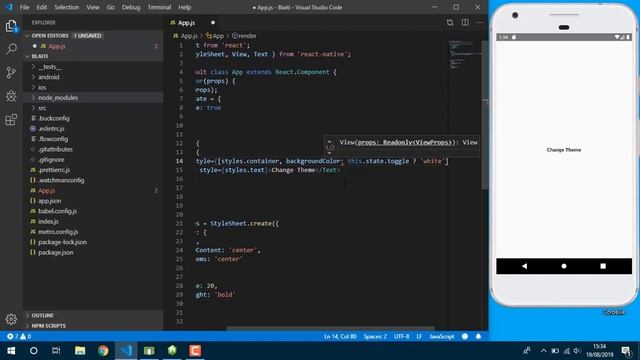Open the Debug menu
The image size is (640, 360).
pos(131,7)
